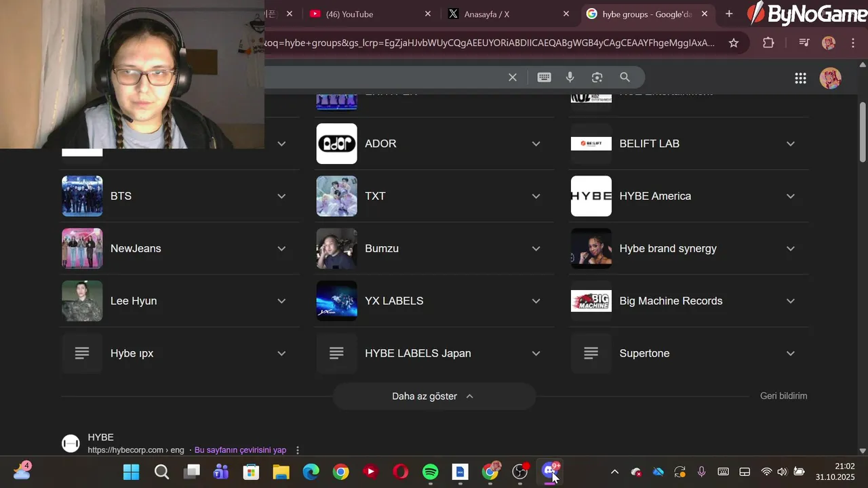868x488 pixels.
Task: Click the Geri bildirim feedback link
Action: (783, 396)
